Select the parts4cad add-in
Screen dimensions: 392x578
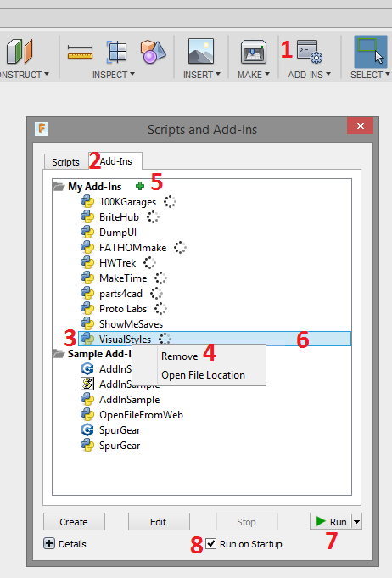coord(120,294)
